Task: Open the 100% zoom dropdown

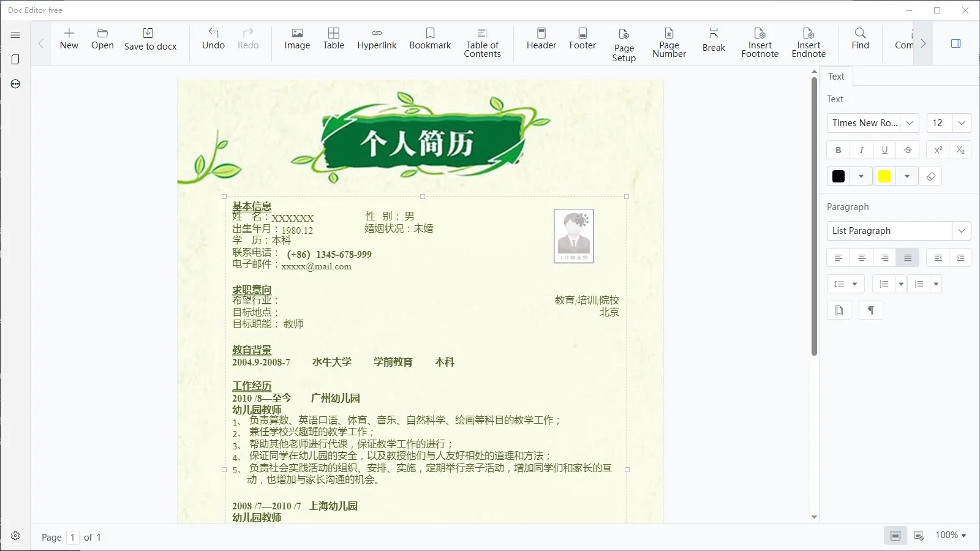Action: 951,535
